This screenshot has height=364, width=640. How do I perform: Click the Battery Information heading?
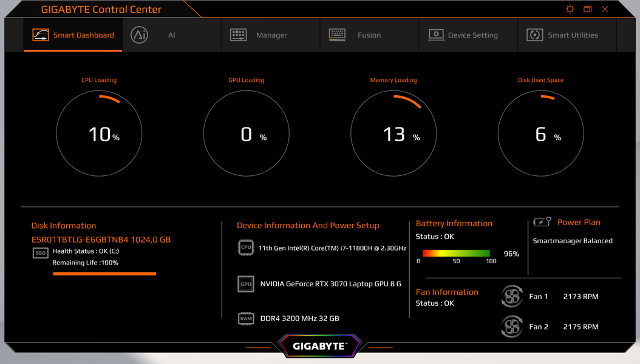[454, 223]
